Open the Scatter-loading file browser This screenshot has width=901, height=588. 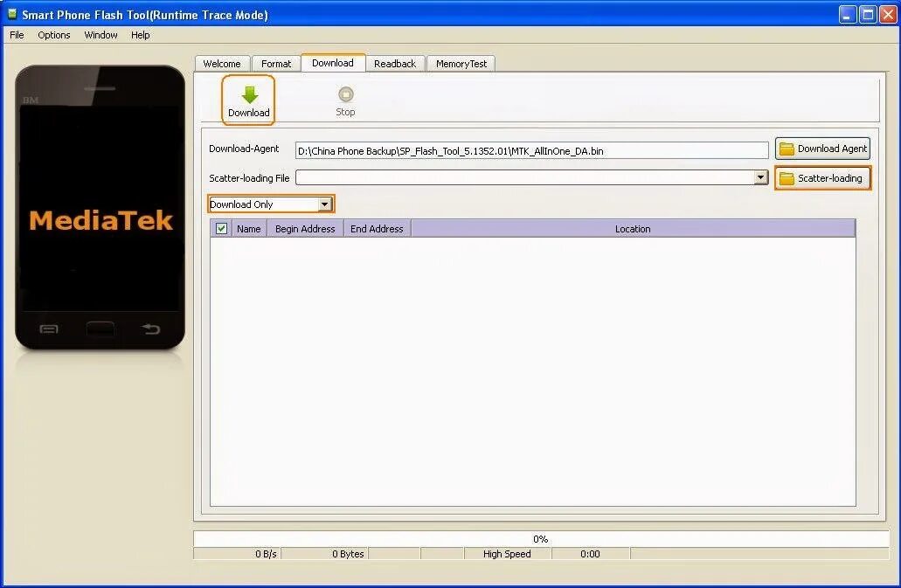coord(822,178)
